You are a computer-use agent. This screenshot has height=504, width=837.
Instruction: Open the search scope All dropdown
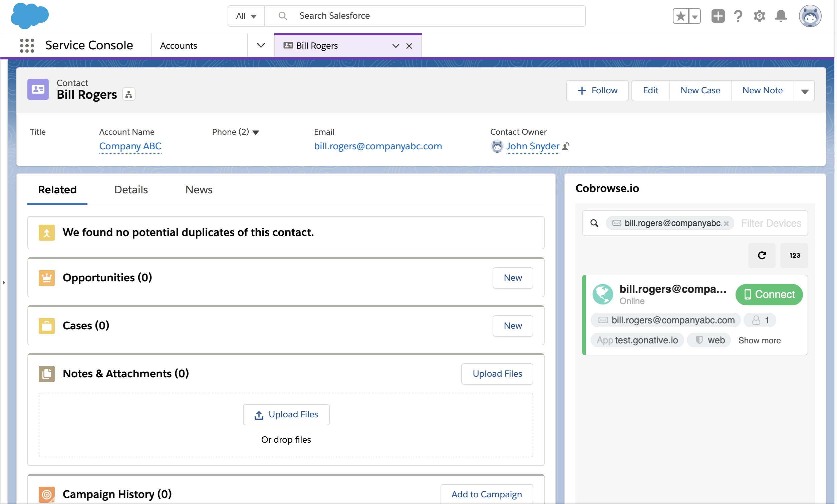tap(246, 16)
